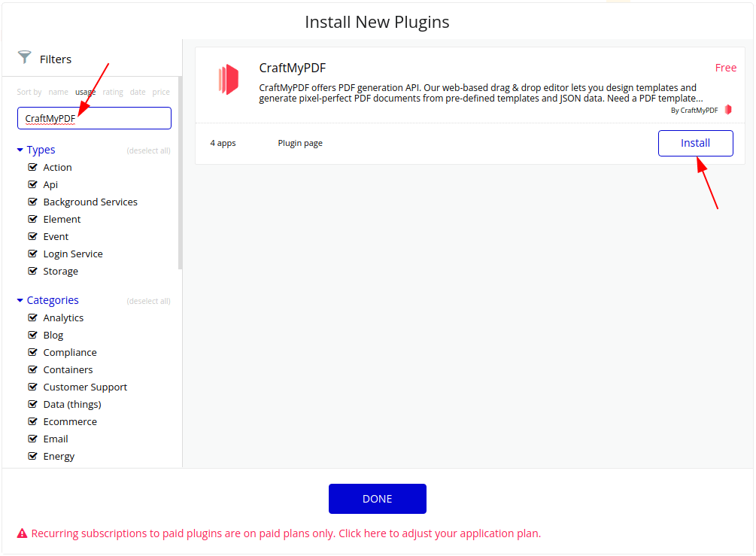Sort plugins by date

(x=138, y=92)
